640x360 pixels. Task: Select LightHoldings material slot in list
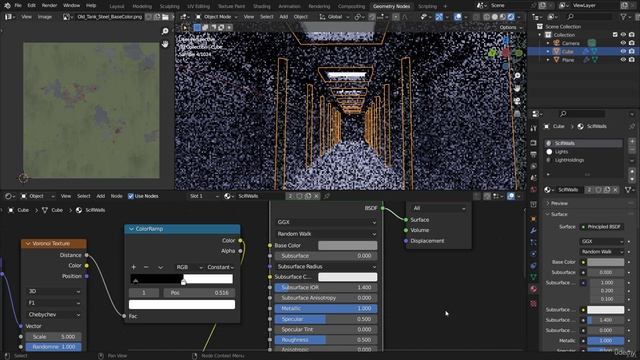[x=584, y=160]
